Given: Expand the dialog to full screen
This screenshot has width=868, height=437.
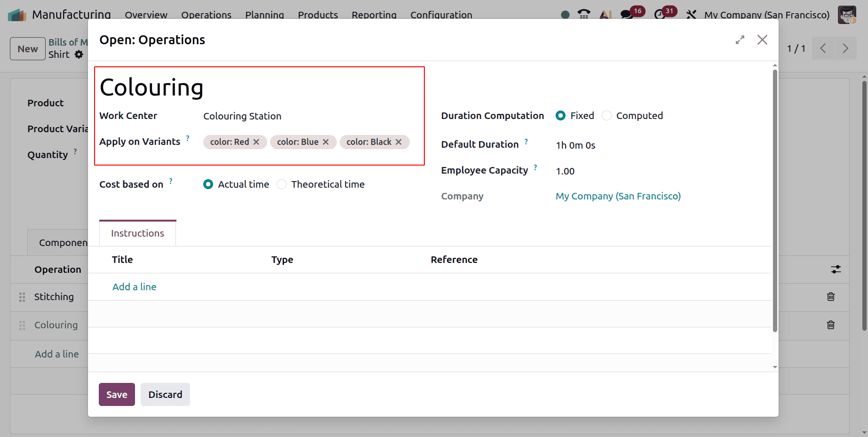Looking at the screenshot, I should click(x=740, y=40).
